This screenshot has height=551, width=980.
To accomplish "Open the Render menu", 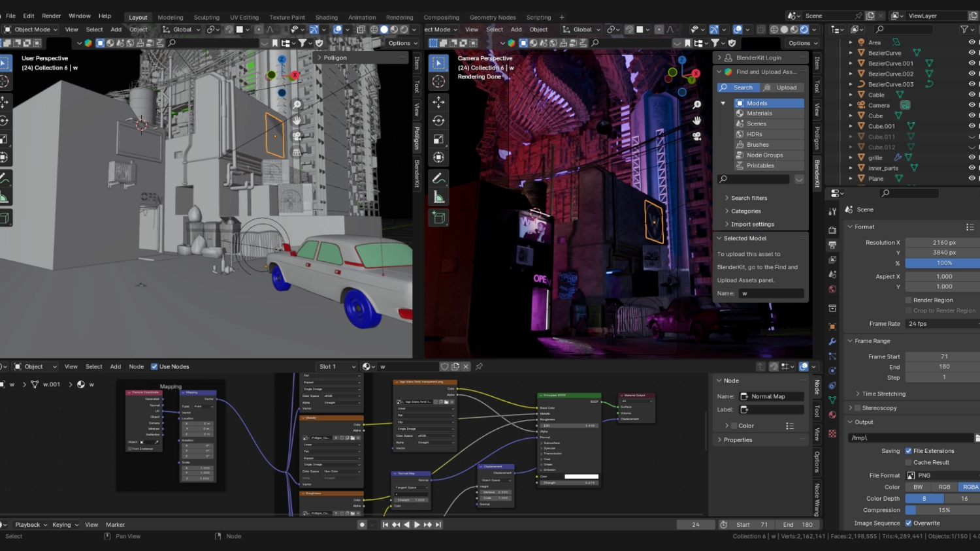I will [51, 16].
